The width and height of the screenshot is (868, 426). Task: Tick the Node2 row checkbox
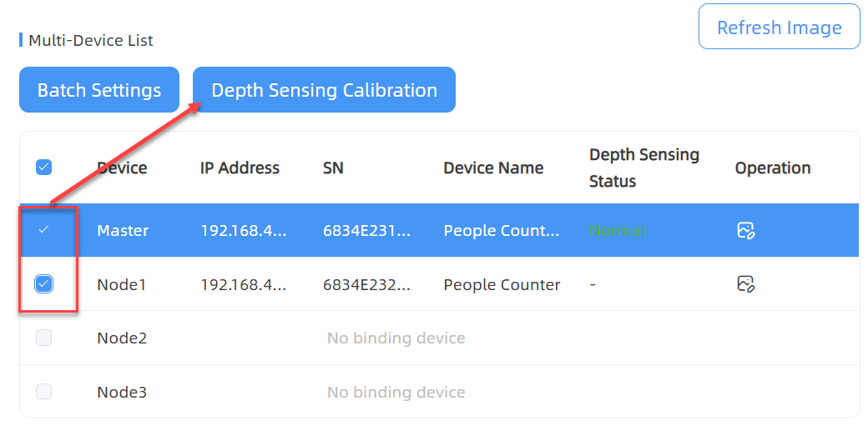[x=43, y=338]
